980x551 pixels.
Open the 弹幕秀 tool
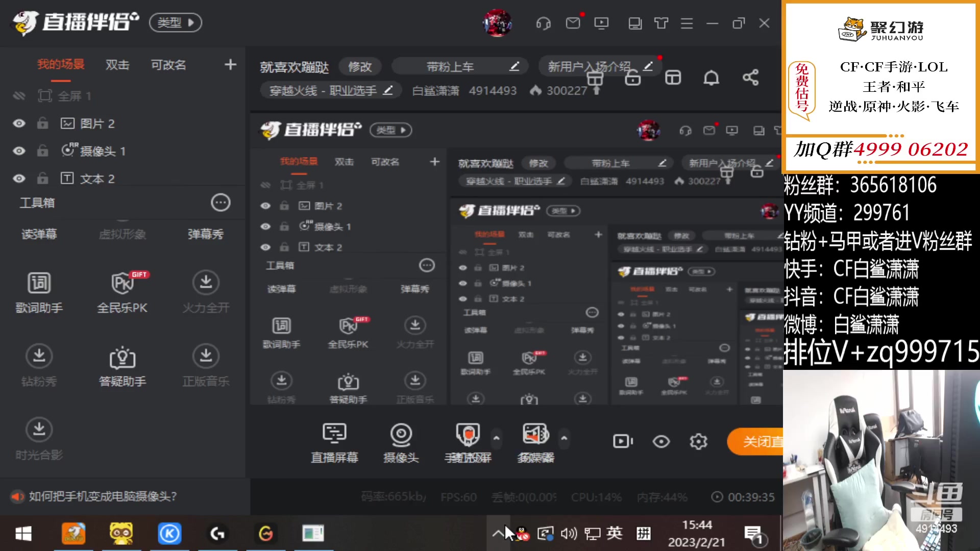tap(206, 234)
